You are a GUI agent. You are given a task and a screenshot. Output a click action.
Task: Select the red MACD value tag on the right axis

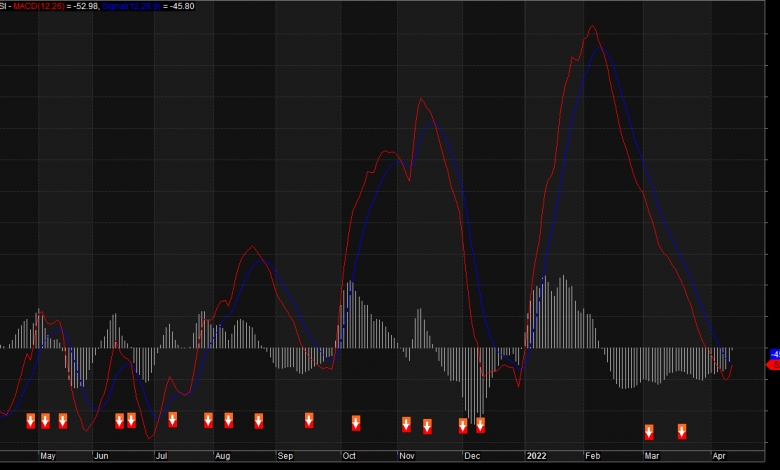773,365
